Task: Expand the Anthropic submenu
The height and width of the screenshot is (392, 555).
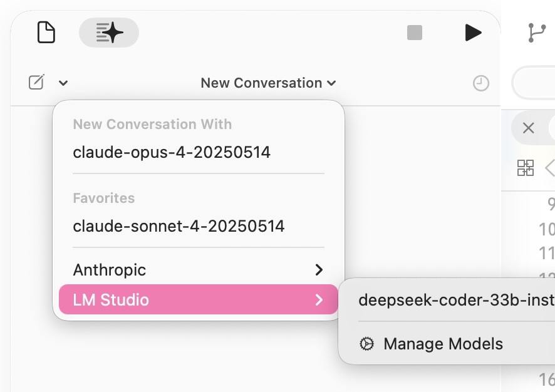Action: pyautogui.click(x=198, y=270)
